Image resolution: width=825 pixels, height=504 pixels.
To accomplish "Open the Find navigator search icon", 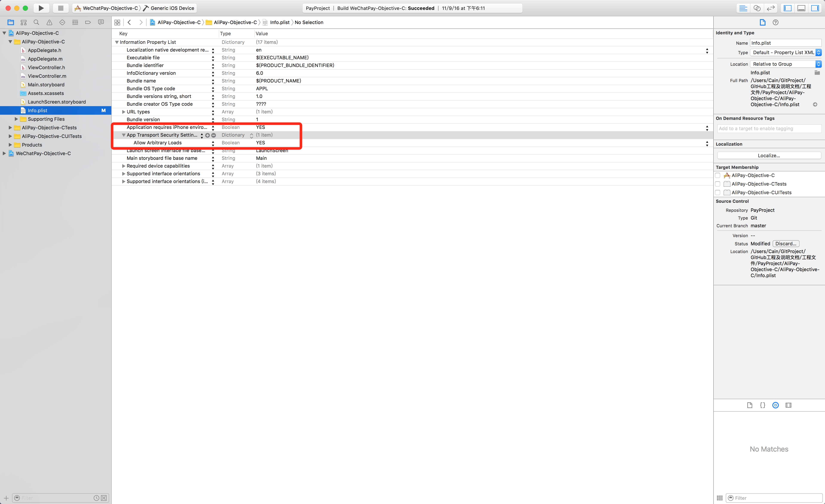I will tap(36, 22).
